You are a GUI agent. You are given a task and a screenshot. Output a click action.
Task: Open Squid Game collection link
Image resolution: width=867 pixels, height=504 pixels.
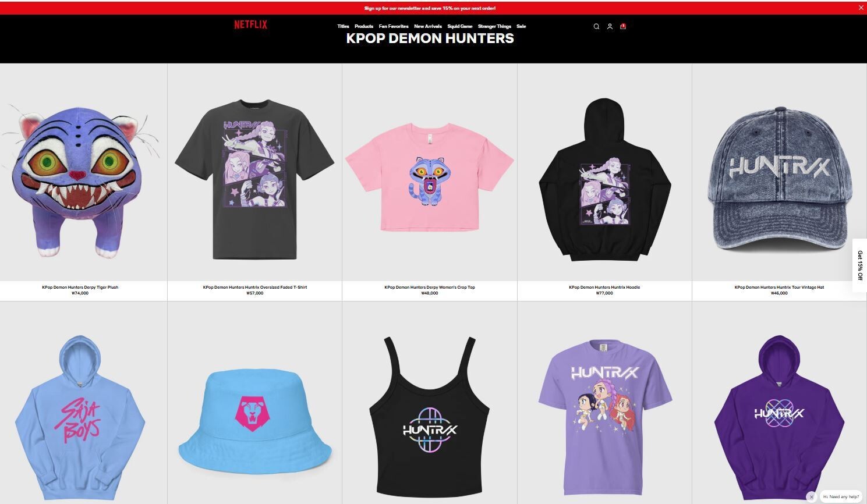tap(460, 26)
